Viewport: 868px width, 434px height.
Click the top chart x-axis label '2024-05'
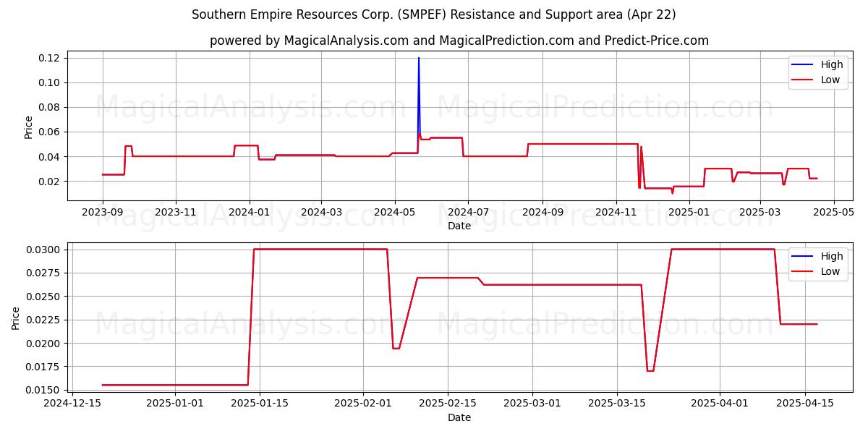395,212
